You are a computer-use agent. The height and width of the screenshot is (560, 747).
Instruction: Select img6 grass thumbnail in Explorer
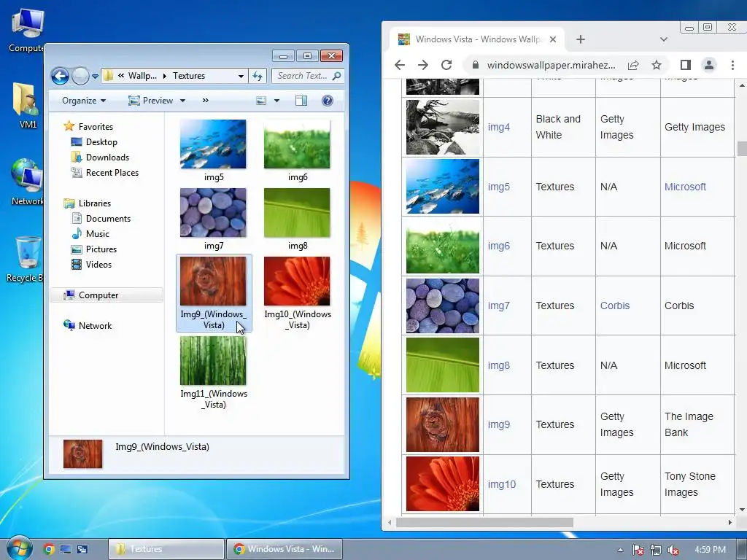click(x=297, y=144)
